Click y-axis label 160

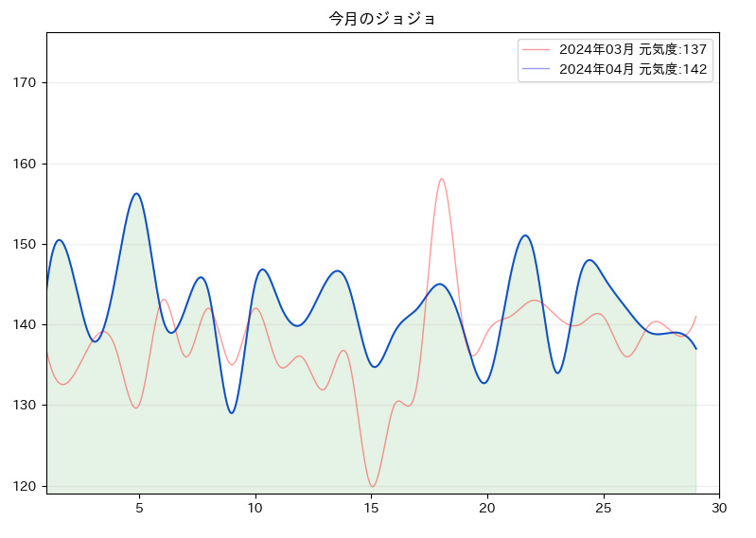25,164
